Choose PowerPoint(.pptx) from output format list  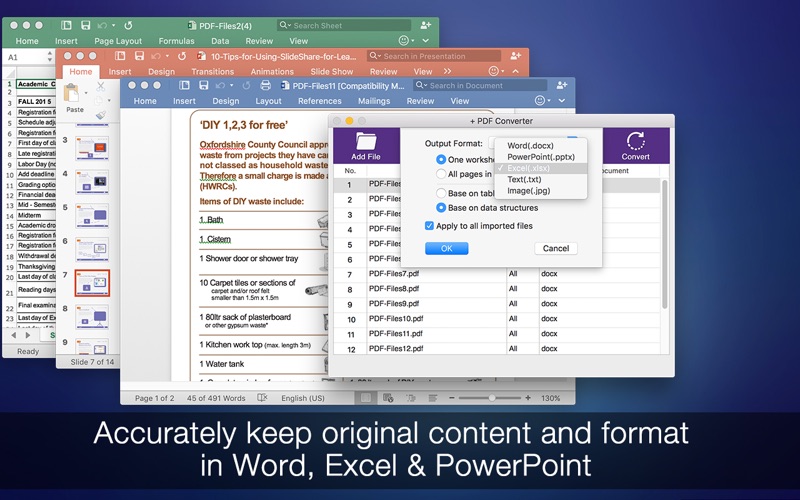[x=541, y=157]
